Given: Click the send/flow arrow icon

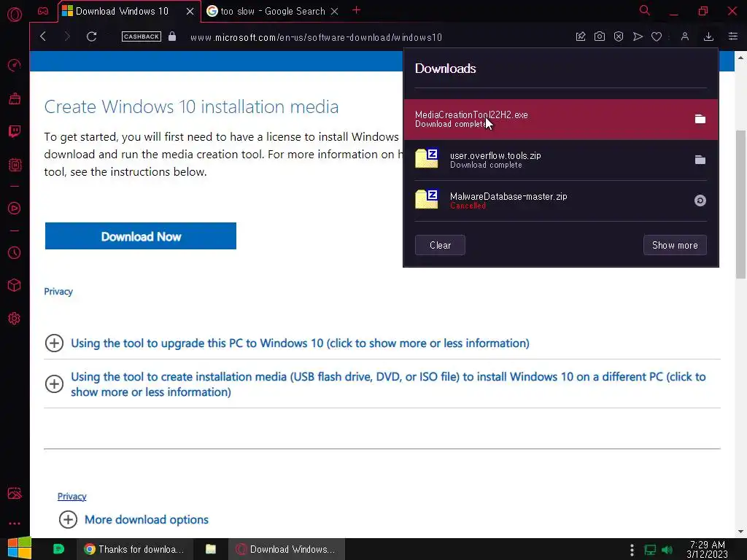Looking at the screenshot, I should (638, 36).
